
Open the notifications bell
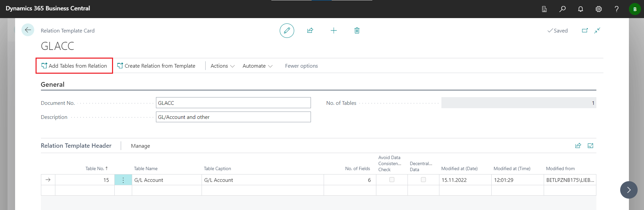pos(581,9)
